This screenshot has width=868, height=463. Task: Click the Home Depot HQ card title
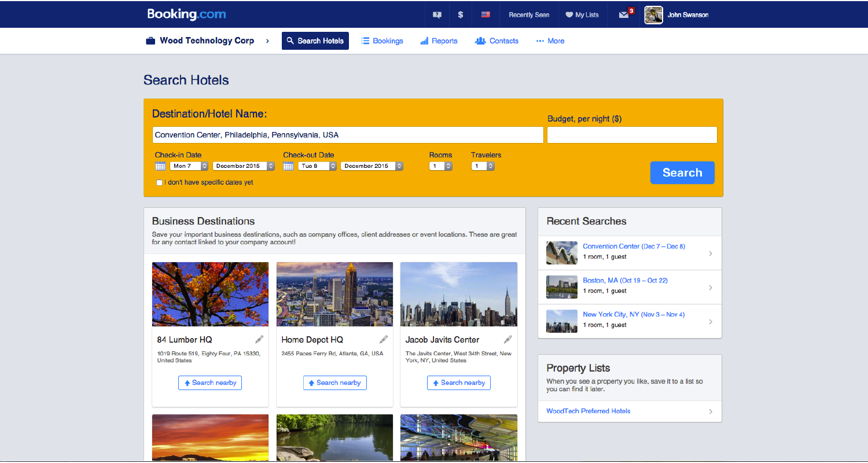click(312, 340)
